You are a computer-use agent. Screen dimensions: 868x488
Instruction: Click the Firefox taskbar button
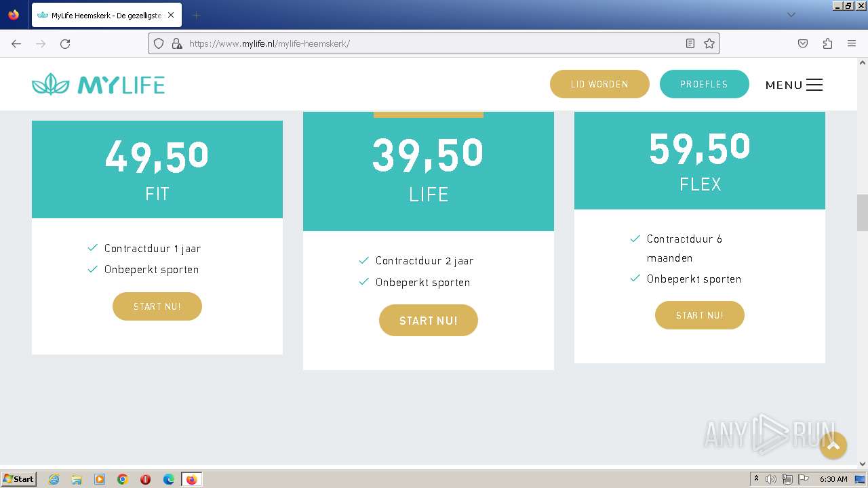(191, 479)
